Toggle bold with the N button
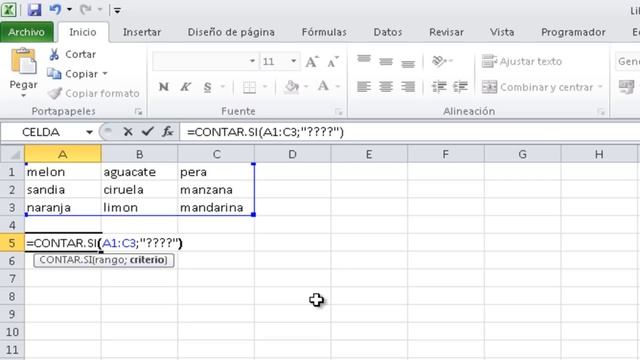640x360 pixels. (x=164, y=87)
